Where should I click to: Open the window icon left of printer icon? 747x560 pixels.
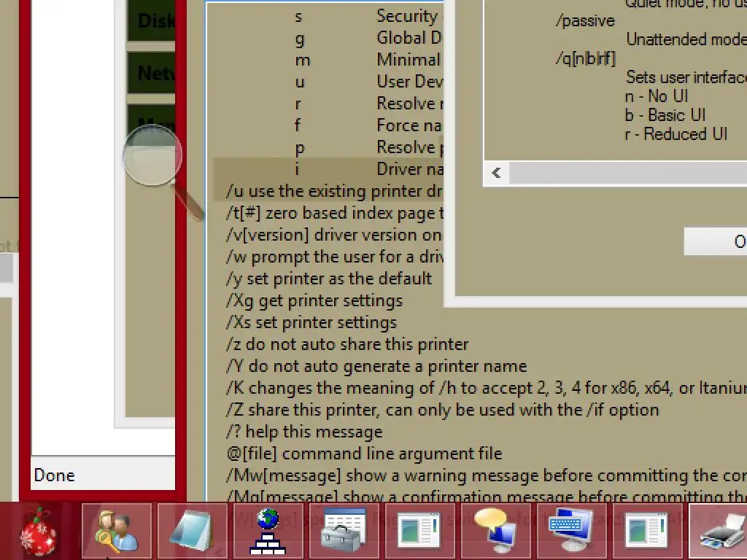(x=646, y=532)
